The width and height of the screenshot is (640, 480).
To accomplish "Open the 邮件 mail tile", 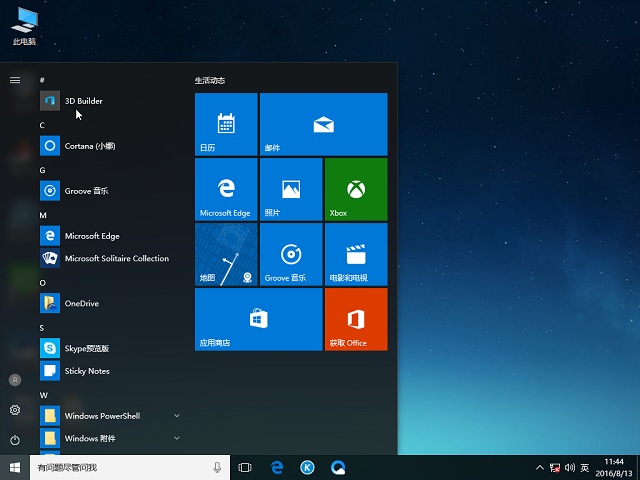I will [322, 124].
